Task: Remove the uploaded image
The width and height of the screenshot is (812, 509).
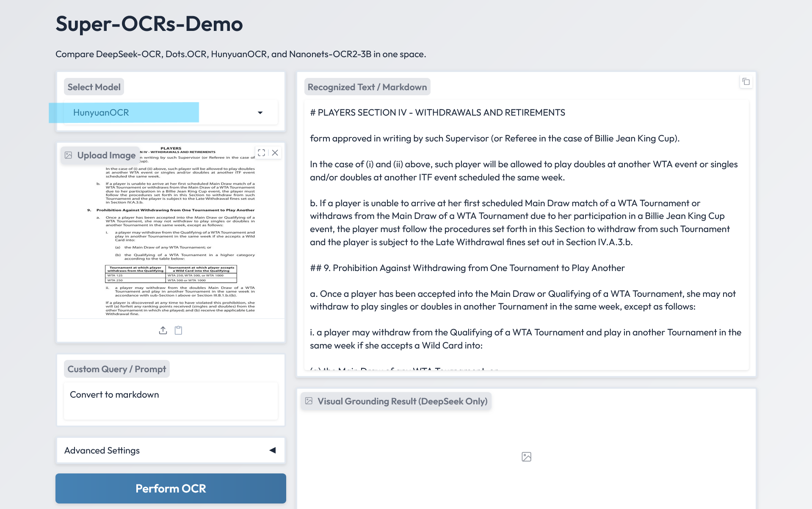Action: (x=275, y=153)
